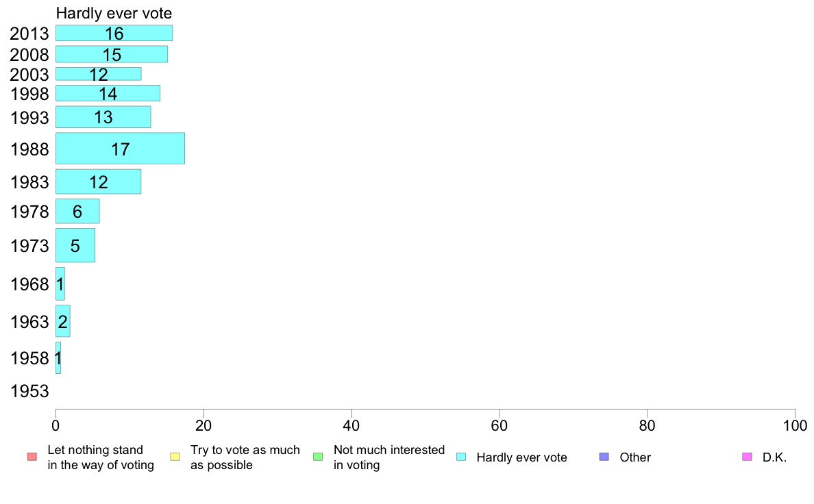Click the 1963 bar labeled 2
This screenshot has height=504, width=814.
pyautogui.click(x=63, y=321)
